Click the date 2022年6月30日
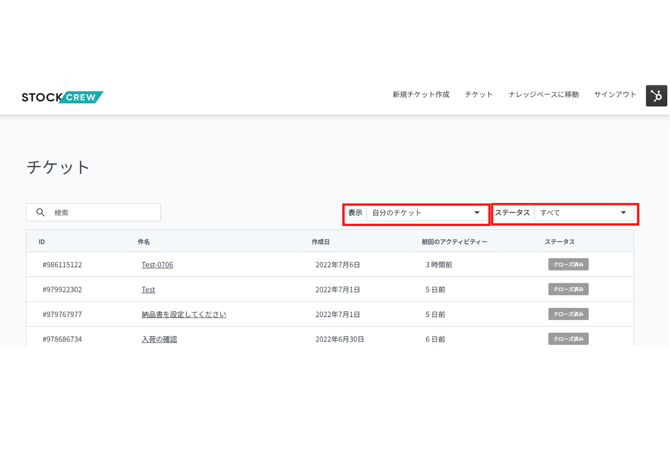The width and height of the screenshot is (670, 475). pos(340,339)
